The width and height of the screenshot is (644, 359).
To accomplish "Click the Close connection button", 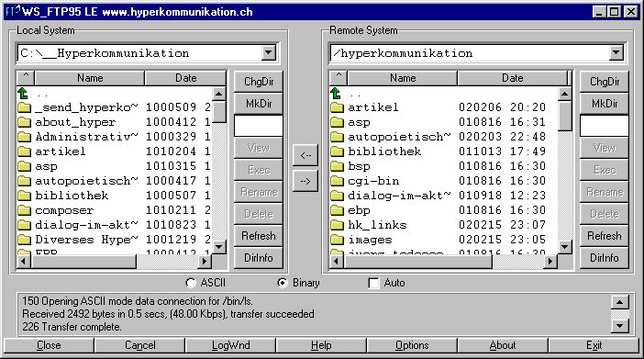I will click(x=49, y=345).
